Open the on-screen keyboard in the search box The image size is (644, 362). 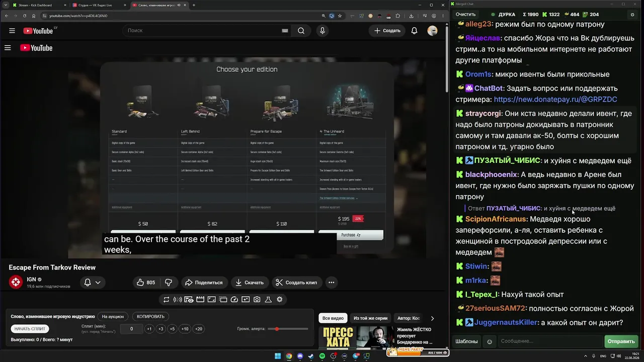click(x=285, y=31)
